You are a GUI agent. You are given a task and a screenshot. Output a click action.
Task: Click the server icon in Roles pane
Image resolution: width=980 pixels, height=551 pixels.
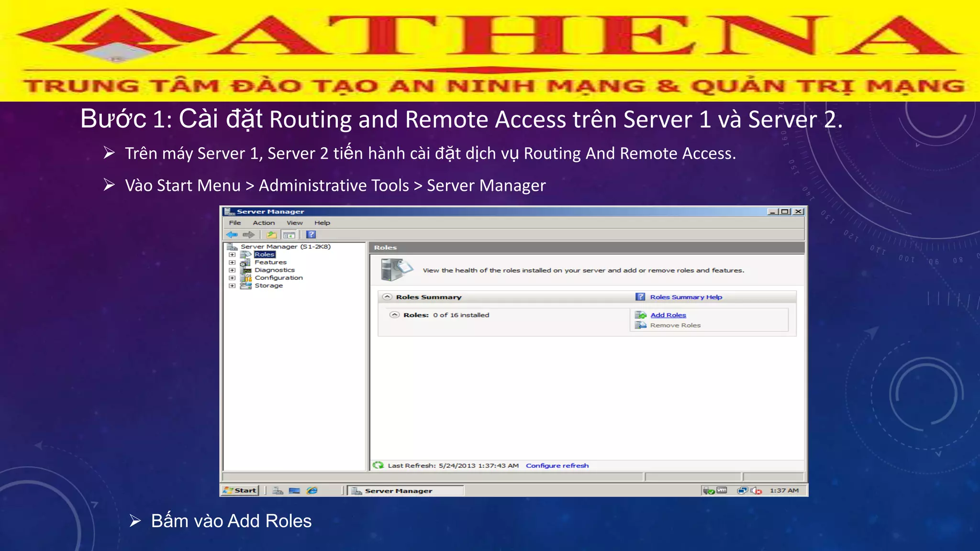point(396,269)
